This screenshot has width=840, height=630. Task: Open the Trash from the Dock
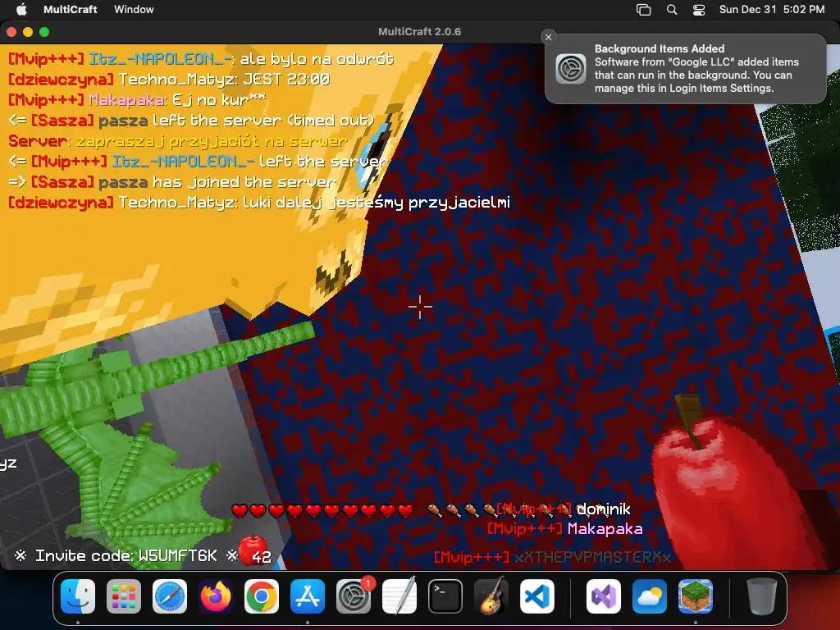[762, 596]
